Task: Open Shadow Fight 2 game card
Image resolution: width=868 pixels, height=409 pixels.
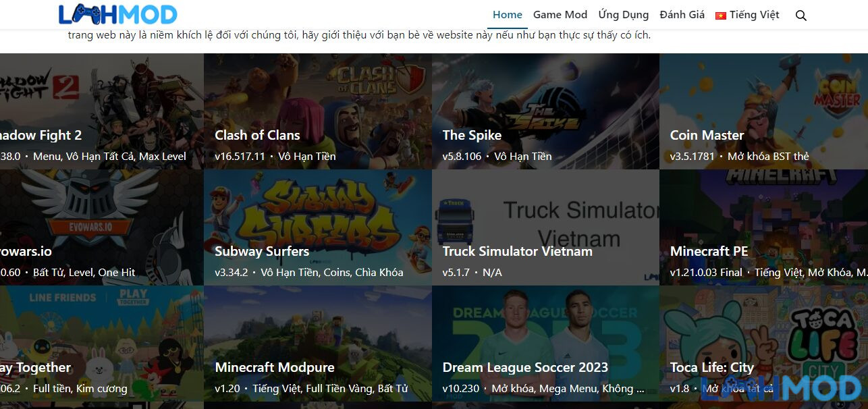Action: 101,111
